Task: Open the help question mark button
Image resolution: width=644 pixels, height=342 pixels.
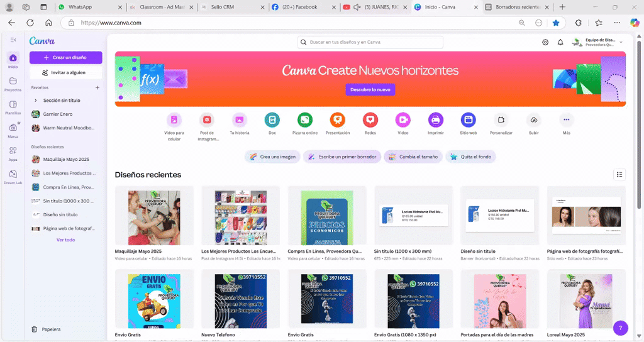Action: pos(620,328)
